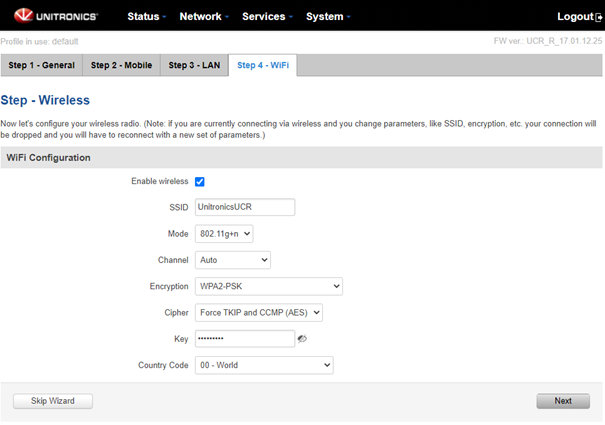Screen dimensions: 605x425
Task: Uncheck the Enable wireless checkbox
Action: click(199, 181)
